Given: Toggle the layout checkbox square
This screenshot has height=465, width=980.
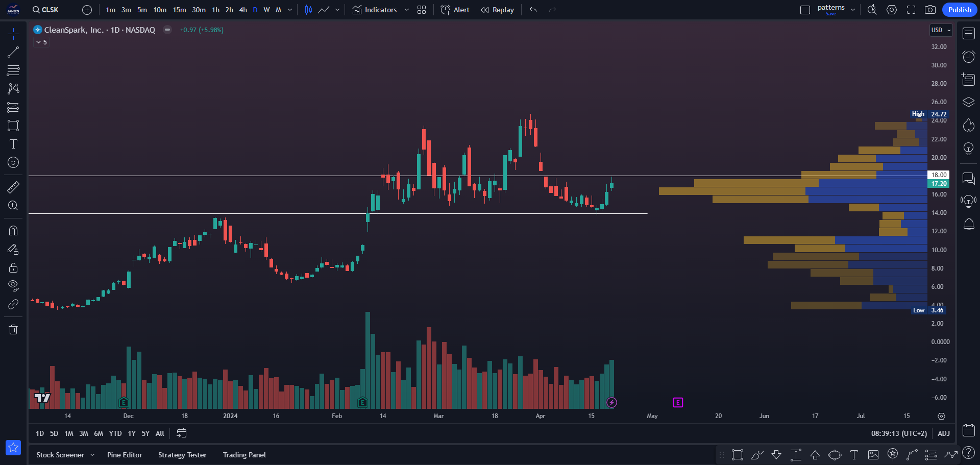Looking at the screenshot, I should point(805,10).
